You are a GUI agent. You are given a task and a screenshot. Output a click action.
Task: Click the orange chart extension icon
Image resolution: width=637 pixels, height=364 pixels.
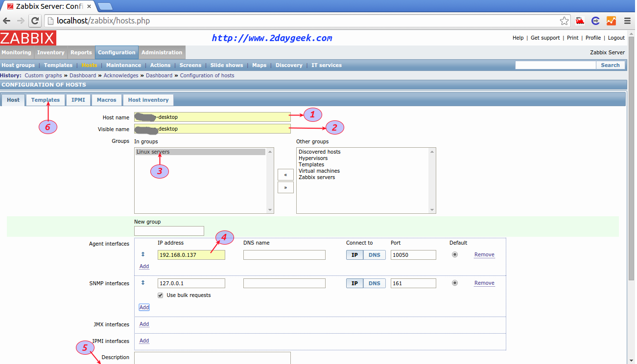pyautogui.click(x=611, y=21)
